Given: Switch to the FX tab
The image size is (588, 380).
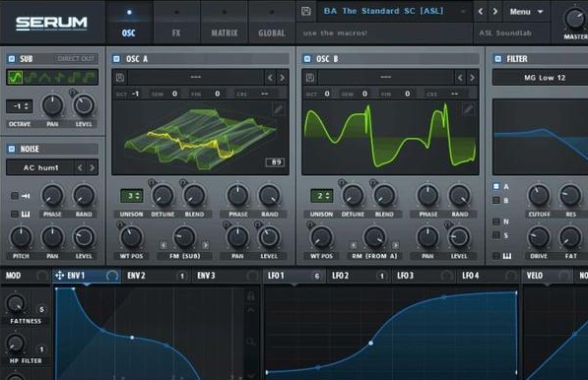Looking at the screenshot, I should coord(176,23).
